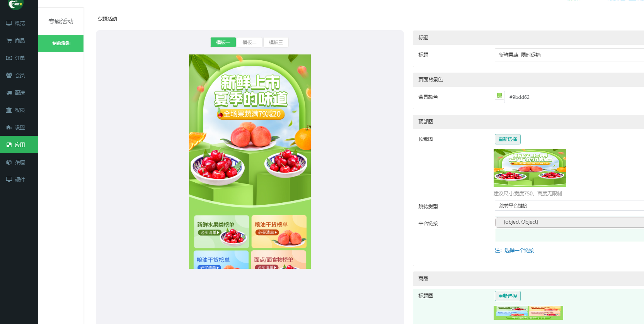Switch to 模板一 template
The height and width of the screenshot is (324, 644).
pos(223,42)
